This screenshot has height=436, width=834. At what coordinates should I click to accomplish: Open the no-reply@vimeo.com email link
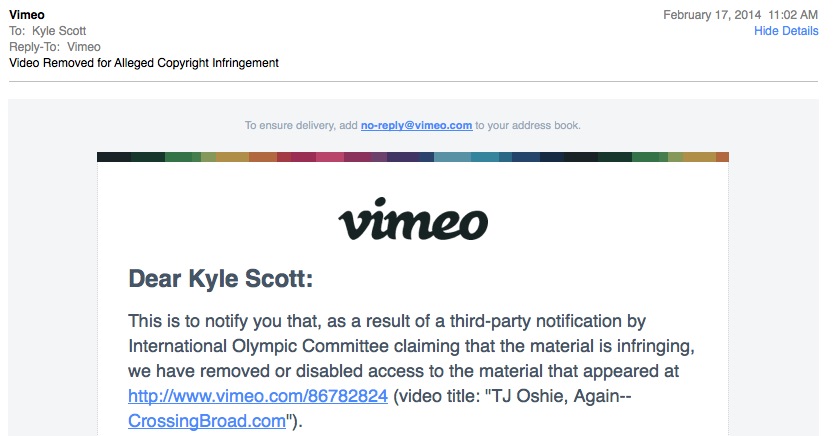click(x=416, y=125)
